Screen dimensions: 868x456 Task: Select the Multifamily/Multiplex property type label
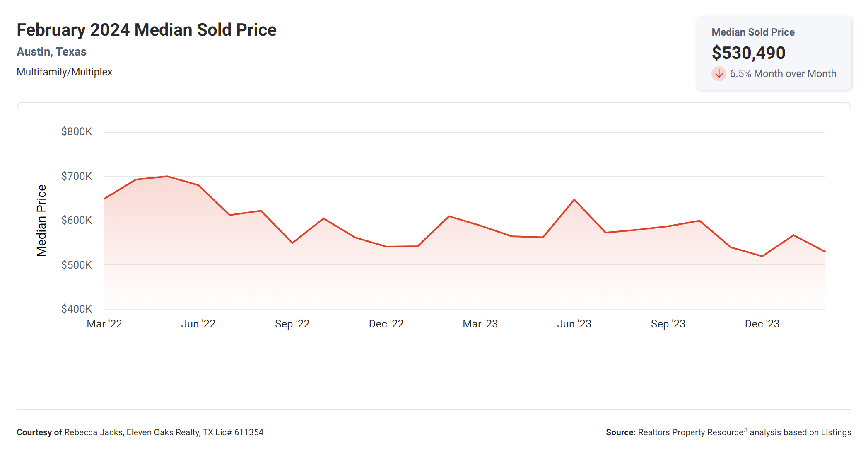click(65, 72)
